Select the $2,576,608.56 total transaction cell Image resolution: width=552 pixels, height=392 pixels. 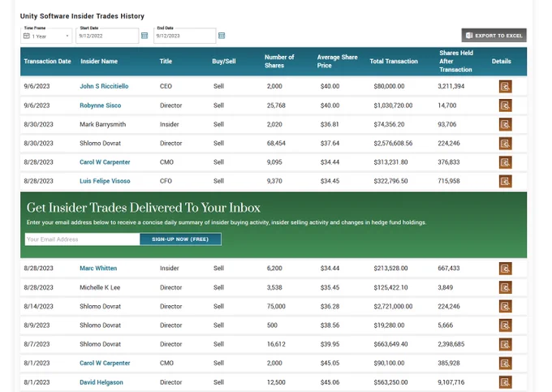[x=393, y=143]
